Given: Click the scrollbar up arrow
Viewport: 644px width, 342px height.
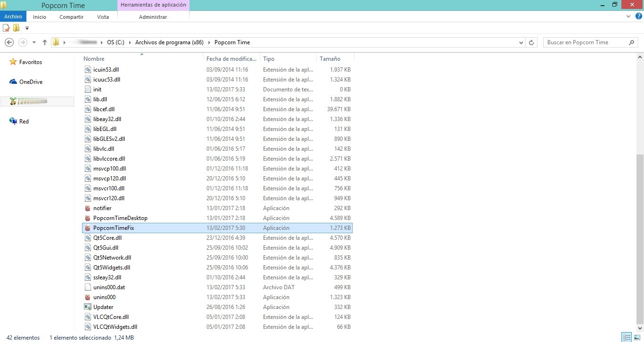Looking at the screenshot, I should (x=640, y=57).
